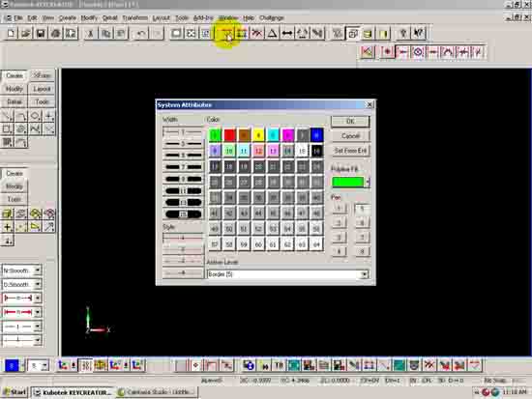Pick the red color swatch 2
532x399 pixels.
click(x=229, y=135)
